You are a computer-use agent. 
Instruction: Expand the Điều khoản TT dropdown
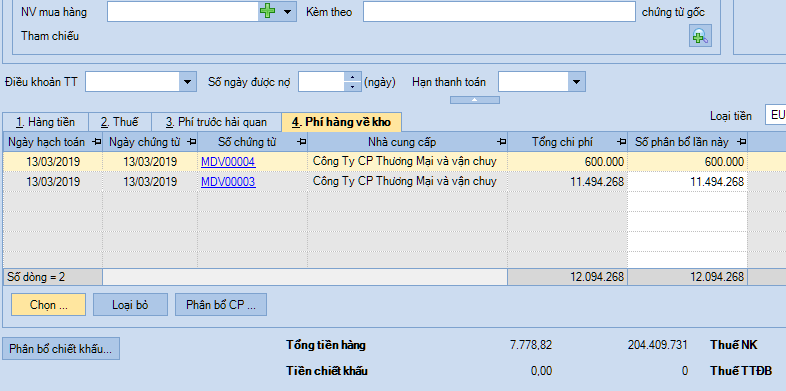[x=187, y=82]
